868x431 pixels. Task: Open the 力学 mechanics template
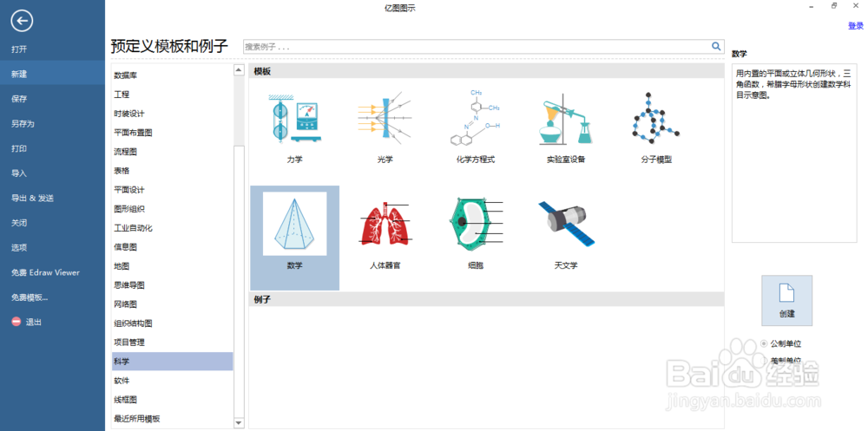coord(294,117)
